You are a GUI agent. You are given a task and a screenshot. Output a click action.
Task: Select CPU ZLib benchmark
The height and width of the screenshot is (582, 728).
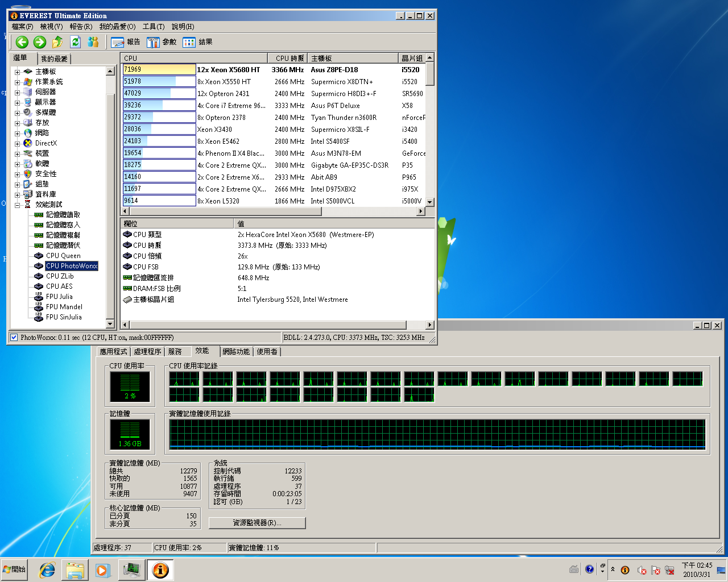click(x=60, y=276)
